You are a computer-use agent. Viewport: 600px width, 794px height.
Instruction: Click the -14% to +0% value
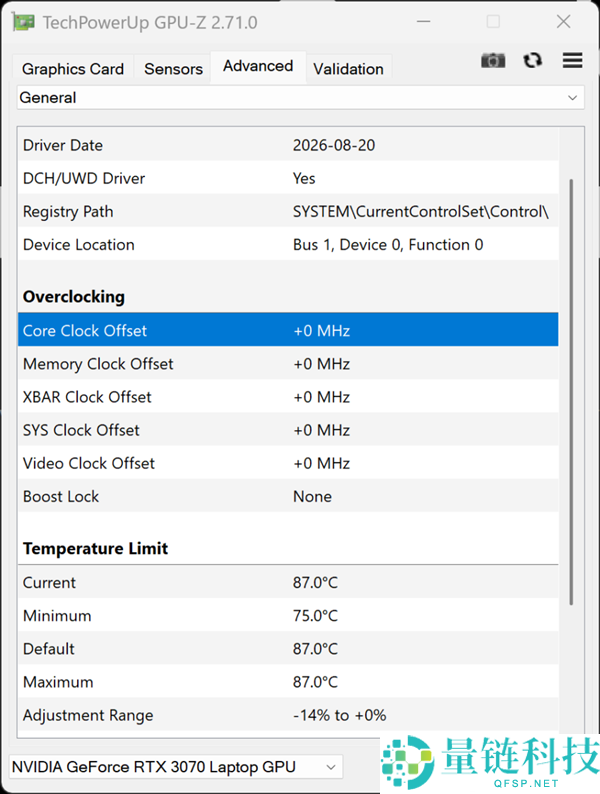click(340, 715)
